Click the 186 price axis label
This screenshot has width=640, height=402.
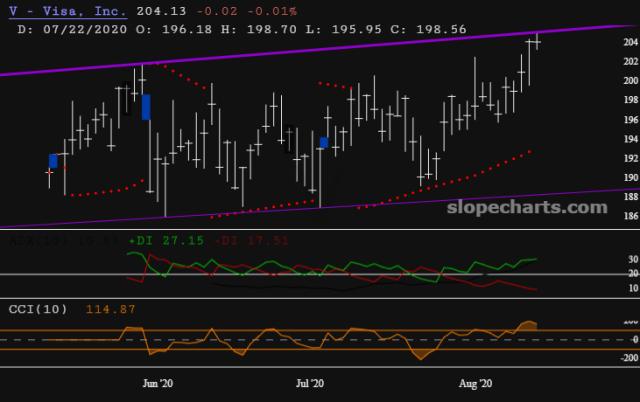pos(631,216)
